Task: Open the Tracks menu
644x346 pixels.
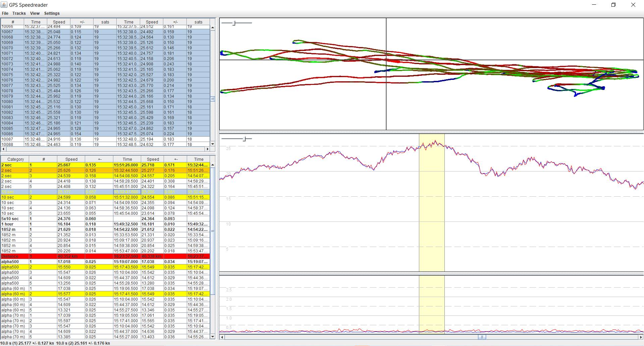Action: [x=19, y=13]
